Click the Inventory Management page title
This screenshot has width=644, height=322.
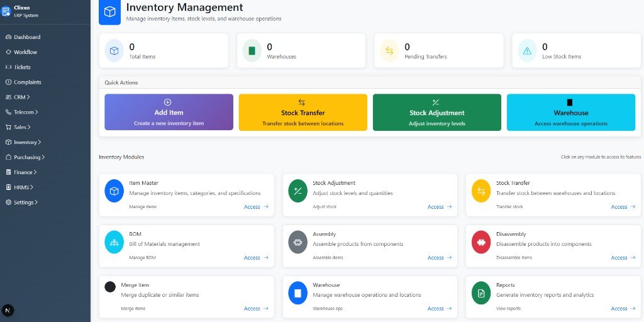point(184,8)
